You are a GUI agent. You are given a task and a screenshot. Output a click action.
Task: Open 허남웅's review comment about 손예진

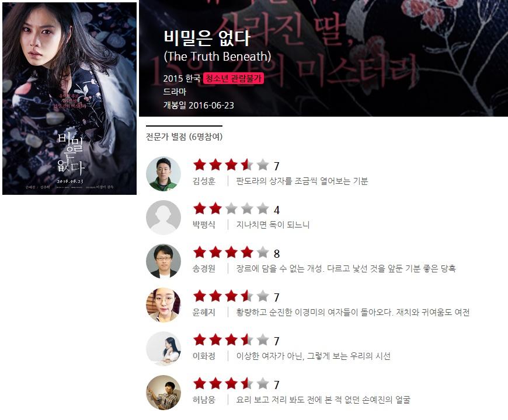[323, 400]
